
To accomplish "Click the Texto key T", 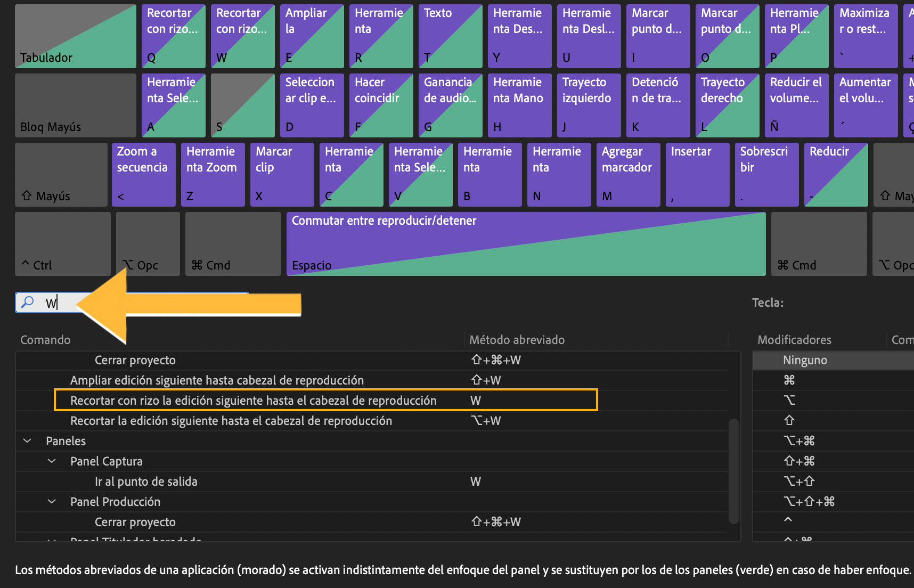I will [450, 36].
